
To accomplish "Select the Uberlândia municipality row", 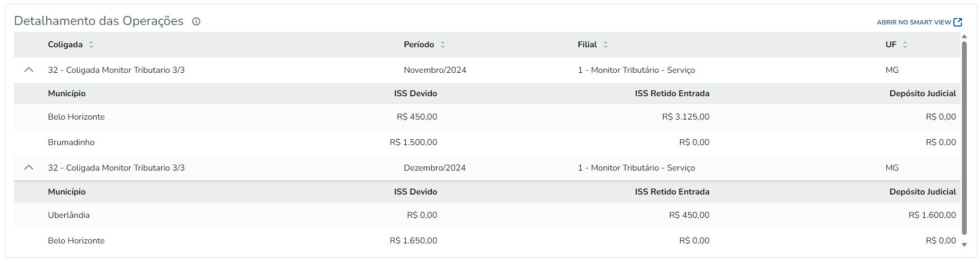I will click(69, 215).
